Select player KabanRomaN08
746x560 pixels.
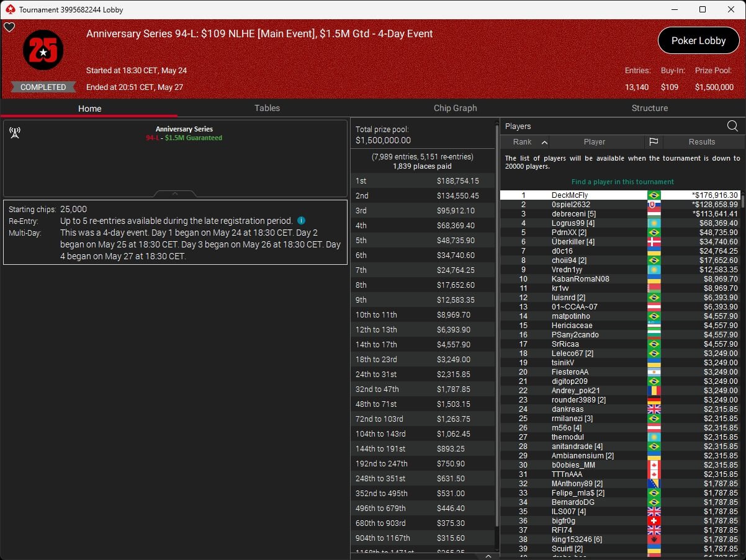pos(620,279)
